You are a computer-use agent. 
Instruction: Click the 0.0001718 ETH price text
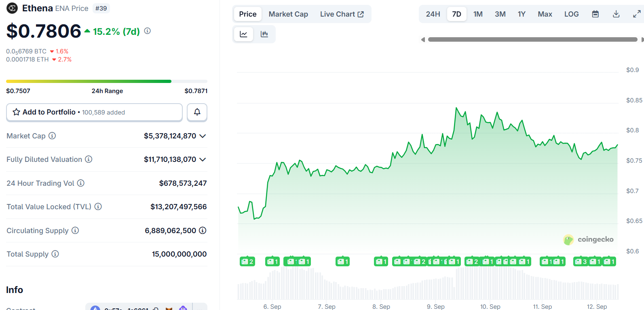click(27, 59)
